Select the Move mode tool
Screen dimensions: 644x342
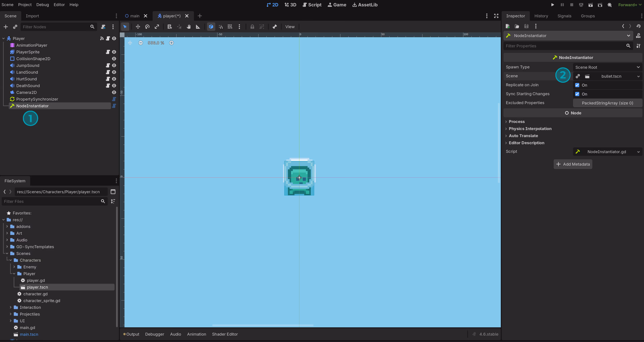[138, 27]
